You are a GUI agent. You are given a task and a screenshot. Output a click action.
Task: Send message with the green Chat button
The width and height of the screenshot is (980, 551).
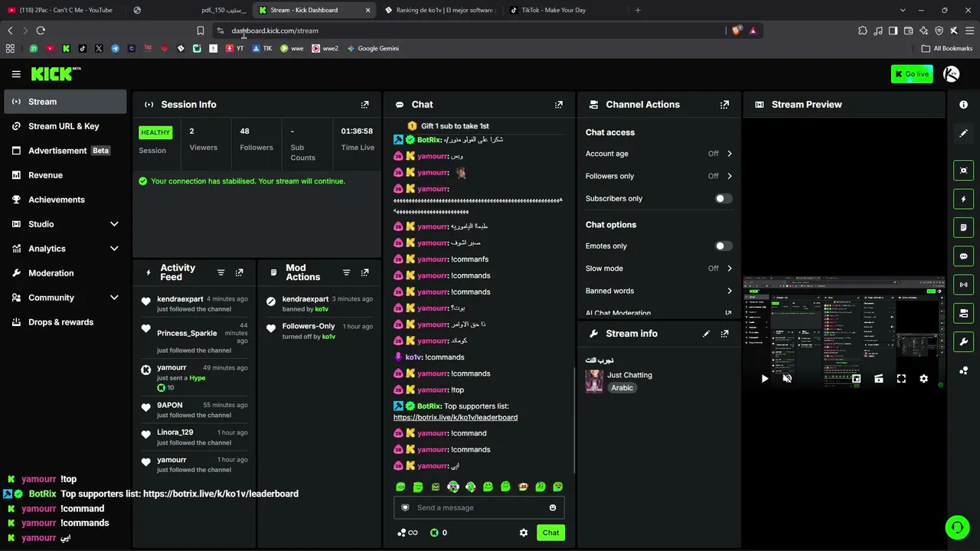(550, 533)
